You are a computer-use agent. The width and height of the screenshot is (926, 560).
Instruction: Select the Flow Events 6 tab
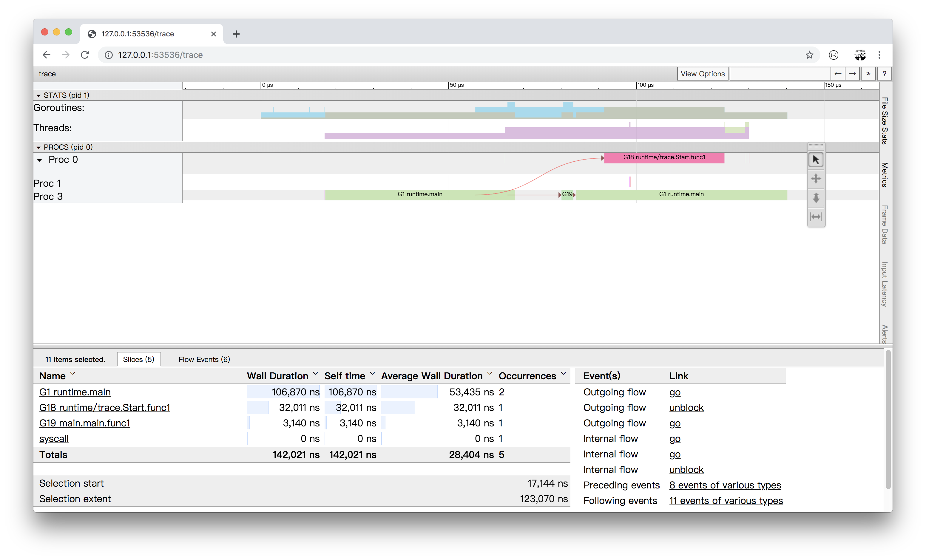pos(203,359)
